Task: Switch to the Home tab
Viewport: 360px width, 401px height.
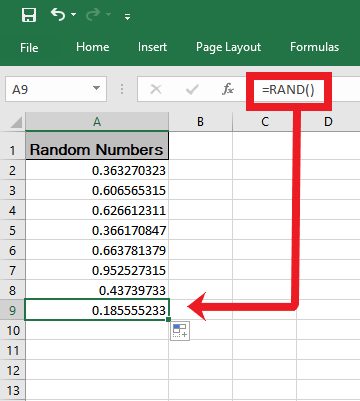Action: point(92,47)
